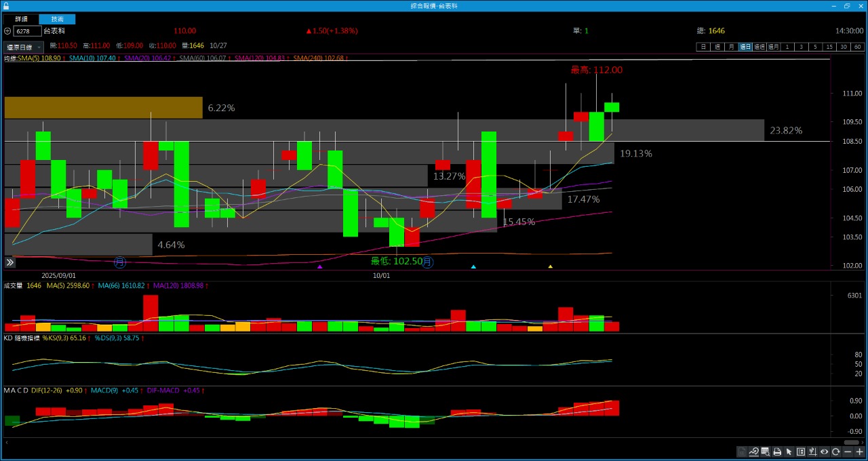This screenshot has height=461, width=868.
Task: Click the 最低: 102.50 price label
Action: pos(396,261)
